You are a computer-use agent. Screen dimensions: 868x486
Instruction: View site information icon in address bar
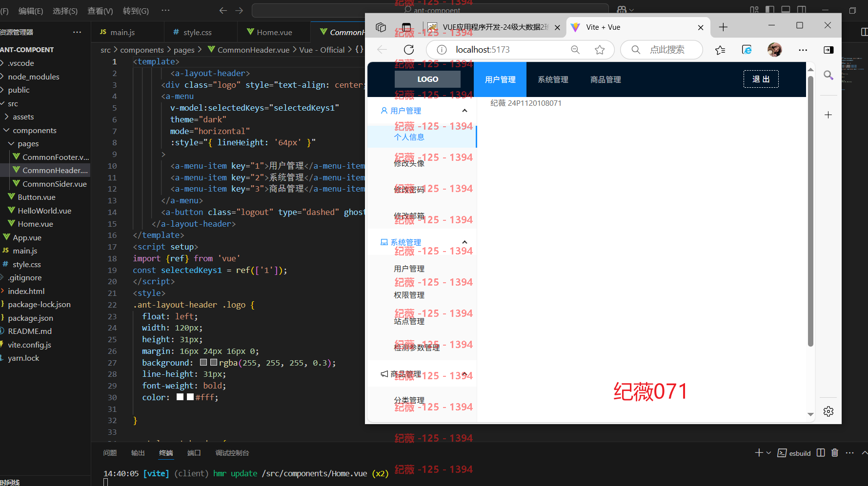click(442, 50)
